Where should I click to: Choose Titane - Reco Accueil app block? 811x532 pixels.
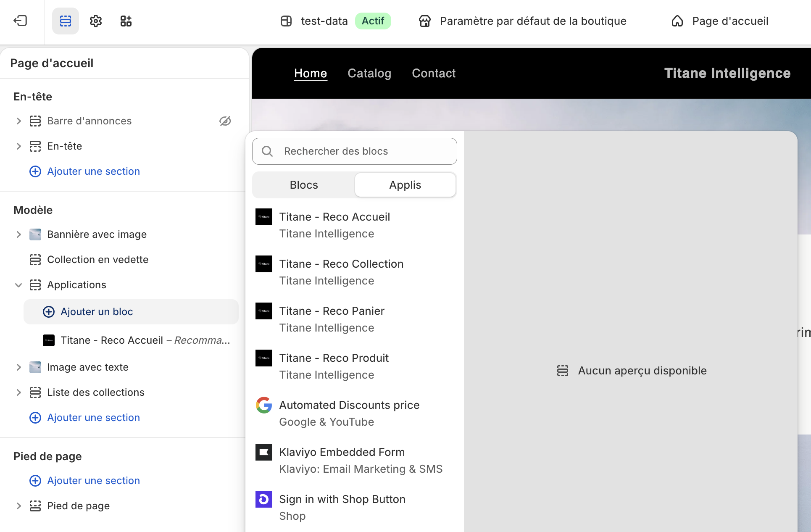[x=355, y=225]
